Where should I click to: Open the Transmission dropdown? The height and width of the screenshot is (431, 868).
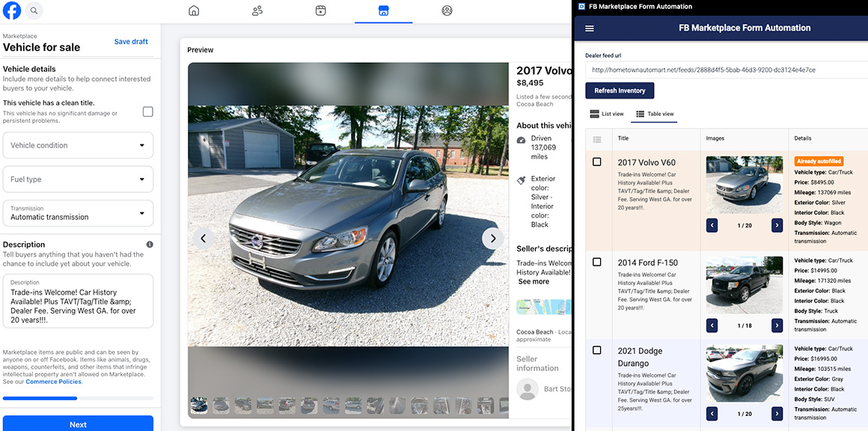tap(78, 213)
